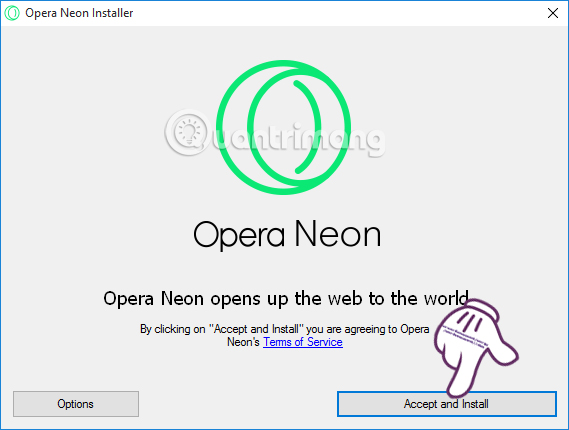
Task: Close the Opera Neon Installer window
Action: [553, 13]
